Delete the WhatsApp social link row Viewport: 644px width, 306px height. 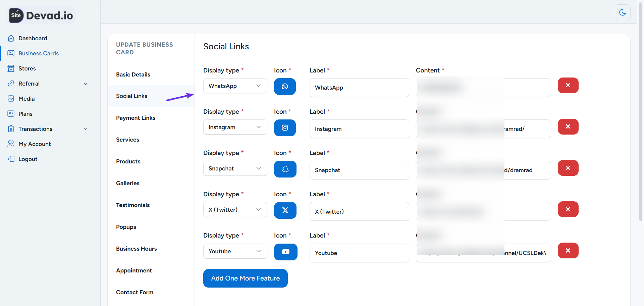point(568,85)
